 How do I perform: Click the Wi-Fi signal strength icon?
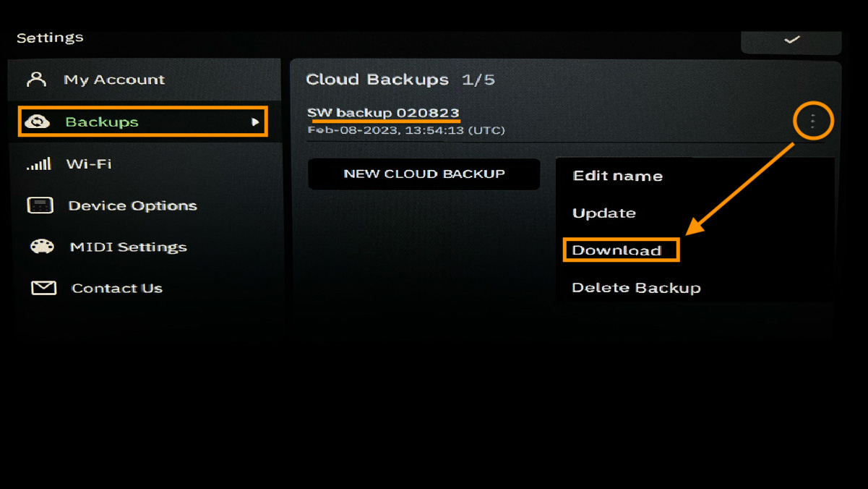pos(40,163)
